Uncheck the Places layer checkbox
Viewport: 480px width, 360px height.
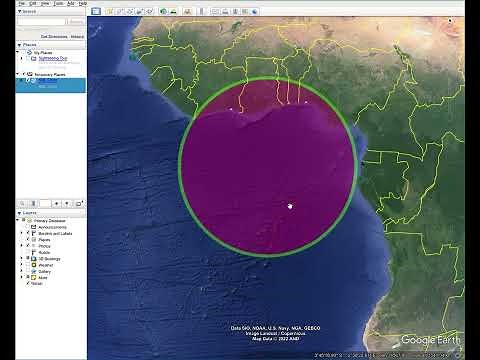point(28,240)
